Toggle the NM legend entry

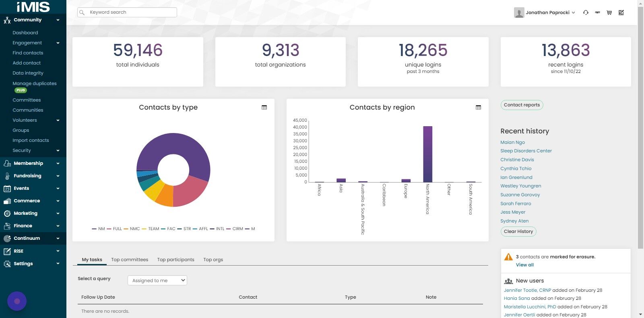click(x=98, y=229)
